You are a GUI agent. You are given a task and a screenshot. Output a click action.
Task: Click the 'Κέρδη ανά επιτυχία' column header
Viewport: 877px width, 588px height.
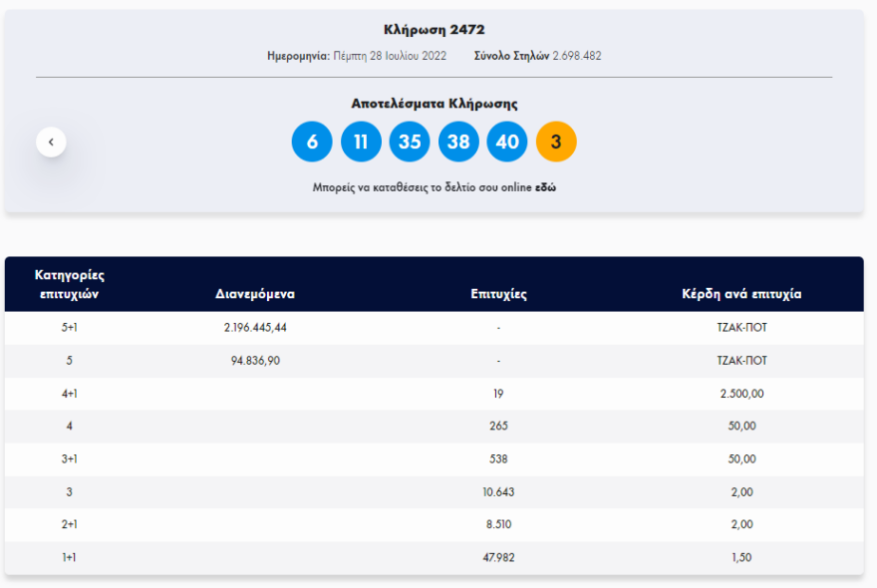(x=741, y=294)
